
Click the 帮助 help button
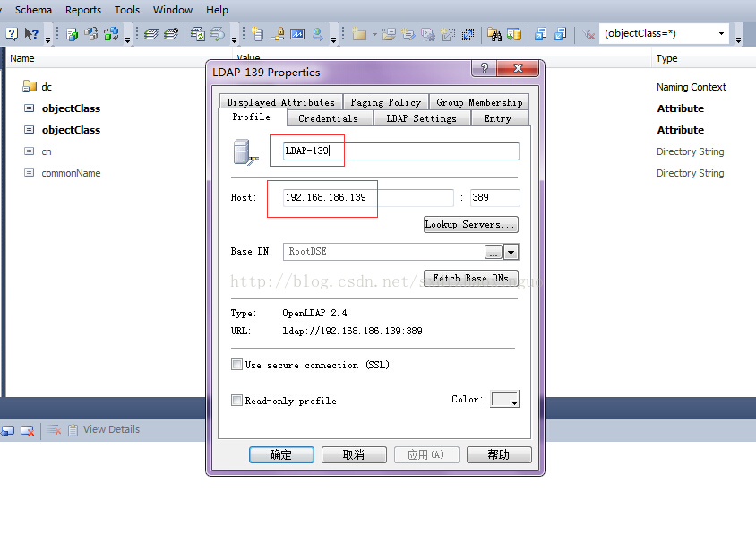click(x=499, y=454)
